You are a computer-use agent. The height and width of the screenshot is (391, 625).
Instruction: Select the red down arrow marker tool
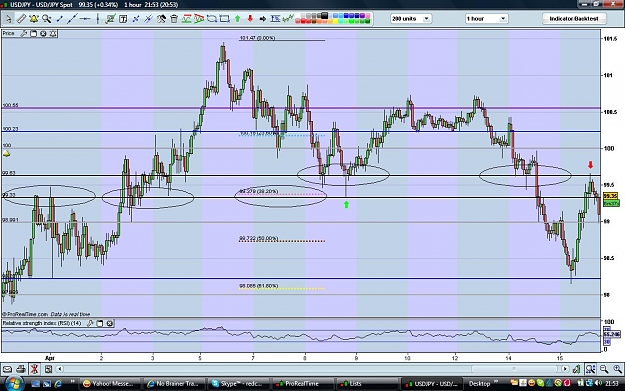click(250, 19)
